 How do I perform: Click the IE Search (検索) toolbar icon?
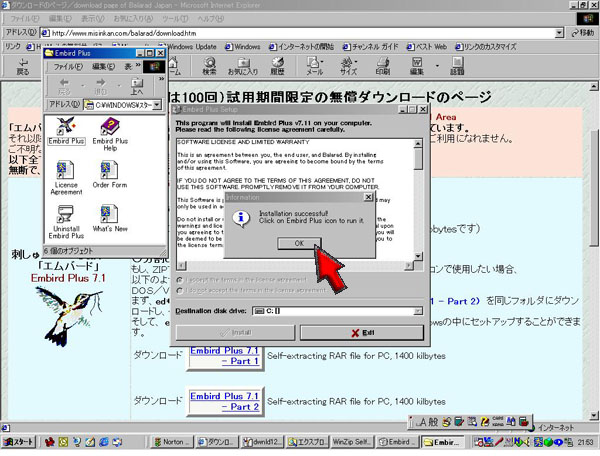click(x=209, y=67)
